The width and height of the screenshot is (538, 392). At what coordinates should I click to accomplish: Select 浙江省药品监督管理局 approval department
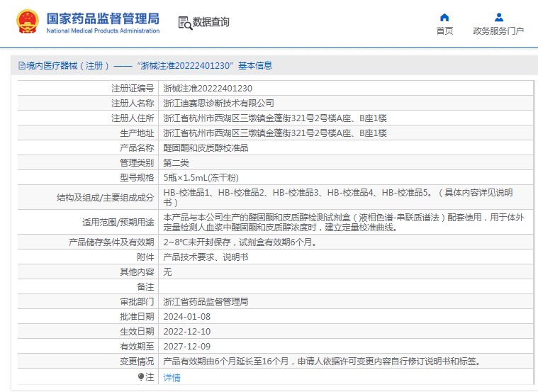[206, 302]
